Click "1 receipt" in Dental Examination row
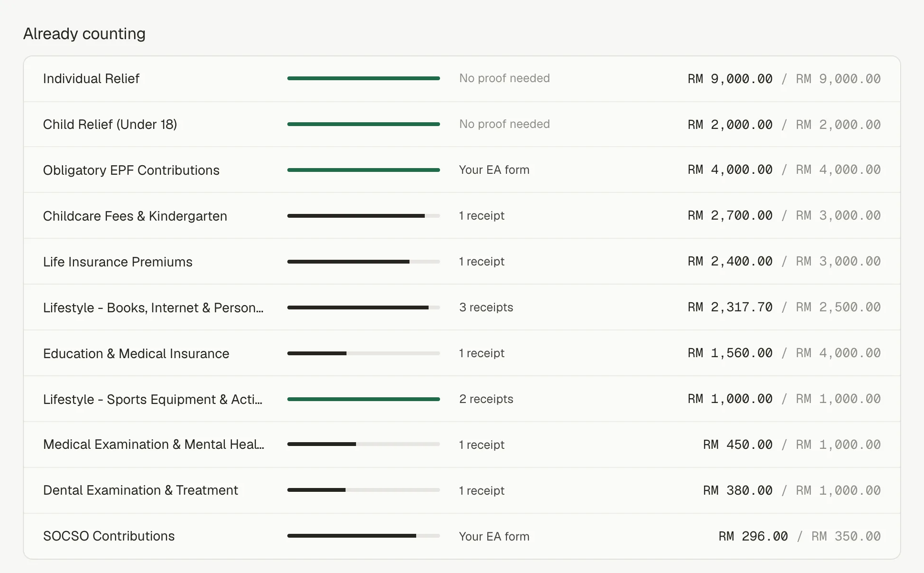 [482, 490]
